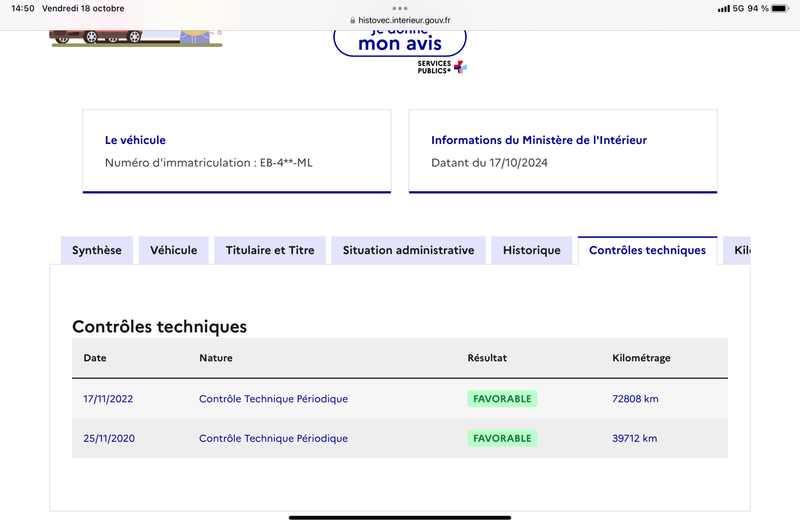Tap the 'Vendredi 18 octobre' date
800x525 pixels.
pos(83,9)
